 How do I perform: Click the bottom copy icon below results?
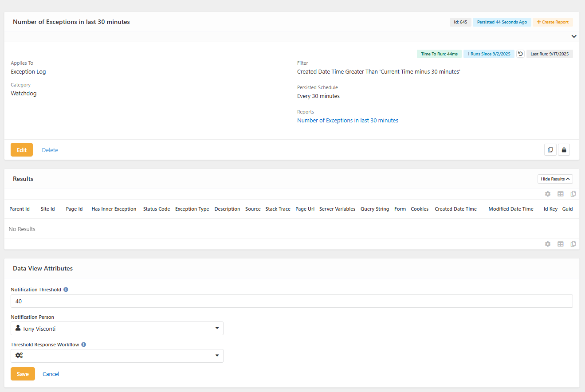coord(573,244)
